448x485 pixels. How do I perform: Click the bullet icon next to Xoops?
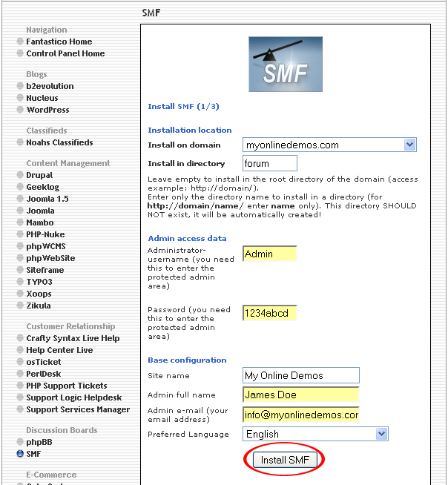click(x=20, y=293)
